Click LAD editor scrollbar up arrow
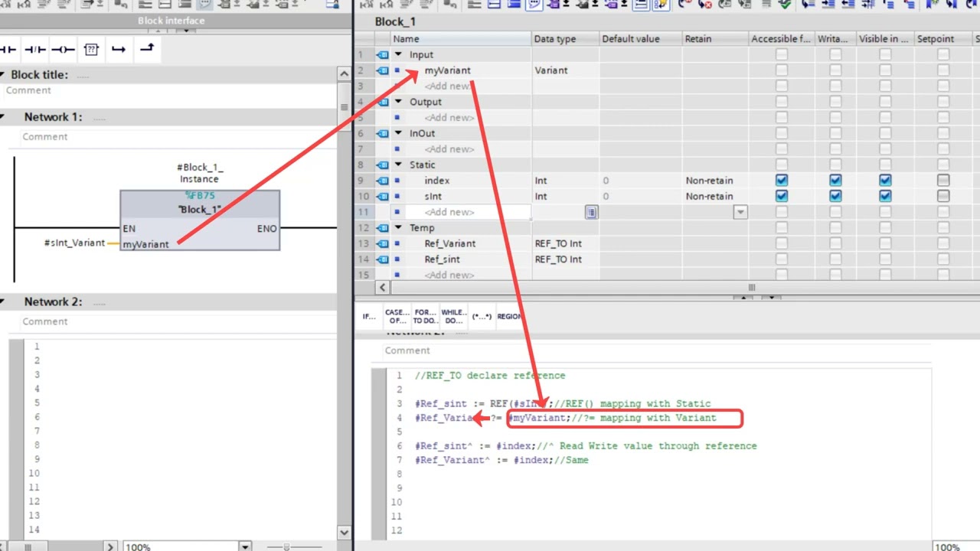Image resolution: width=980 pixels, height=551 pixels. click(x=344, y=73)
